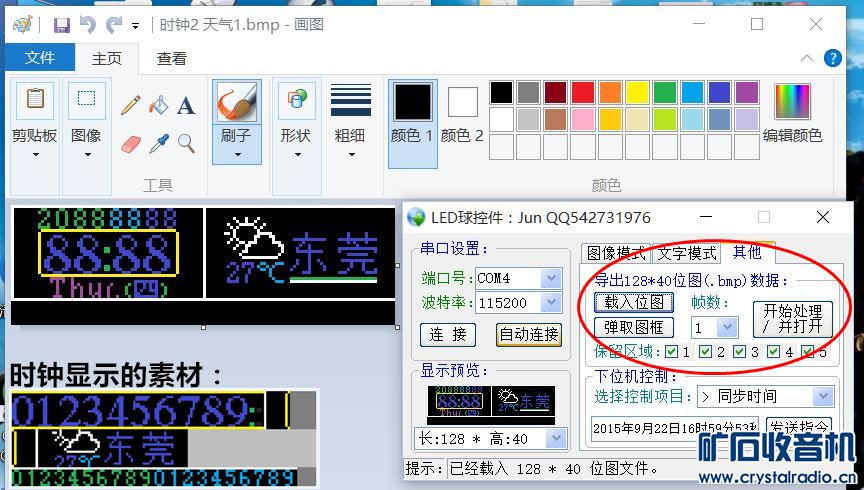Image resolution: width=864 pixels, height=490 pixels.
Task: Click the Save icon in Paint title bar
Action: tap(62, 25)
